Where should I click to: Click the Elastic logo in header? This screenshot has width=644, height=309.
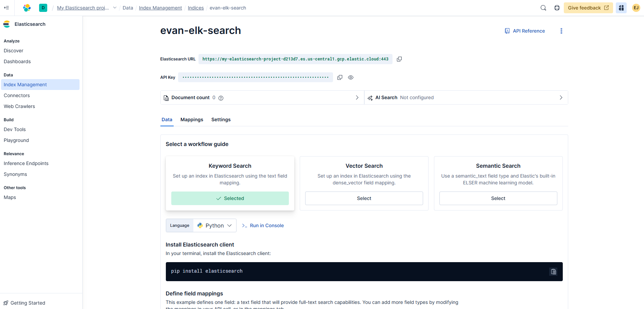coord(27,8)
